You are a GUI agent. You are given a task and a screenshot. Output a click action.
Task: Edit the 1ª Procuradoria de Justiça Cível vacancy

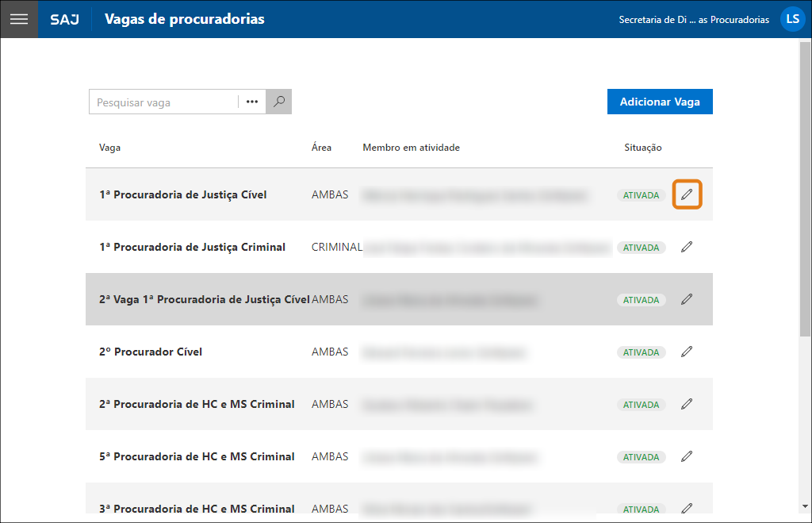(x=687, y=194)
